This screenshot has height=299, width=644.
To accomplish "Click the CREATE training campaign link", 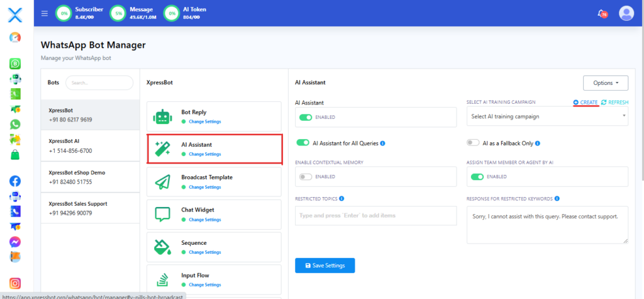I will (x=585, y=102).
